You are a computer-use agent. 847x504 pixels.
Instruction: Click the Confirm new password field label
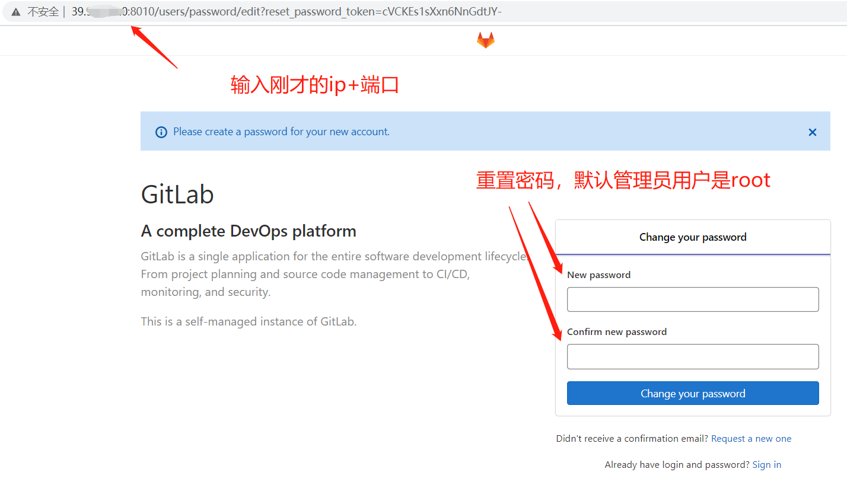pyautogui.click(x=616, y=331)
